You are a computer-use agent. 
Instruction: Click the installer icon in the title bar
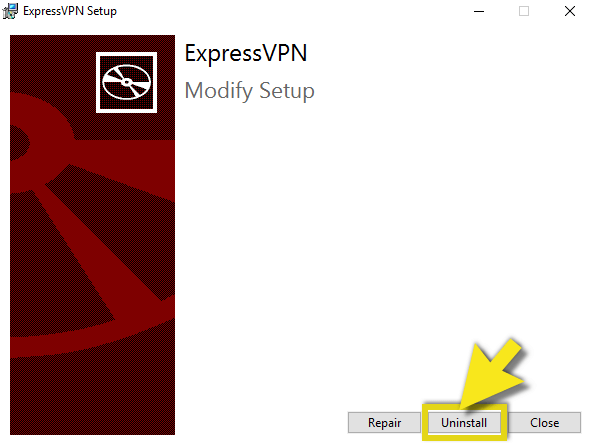pyautogui.click(x=10, y=11)
